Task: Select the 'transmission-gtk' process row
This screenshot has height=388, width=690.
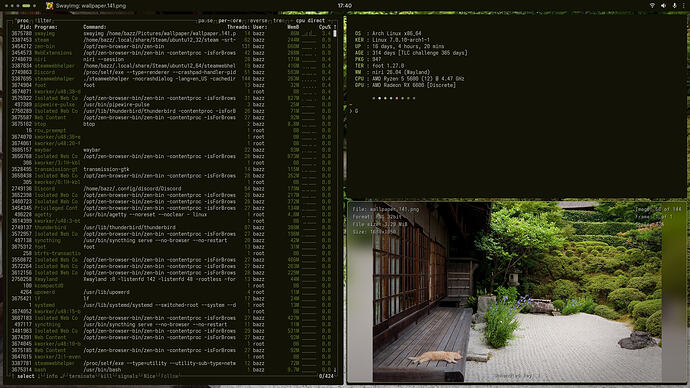Action: pyautogui.click(x=171, y=169)
